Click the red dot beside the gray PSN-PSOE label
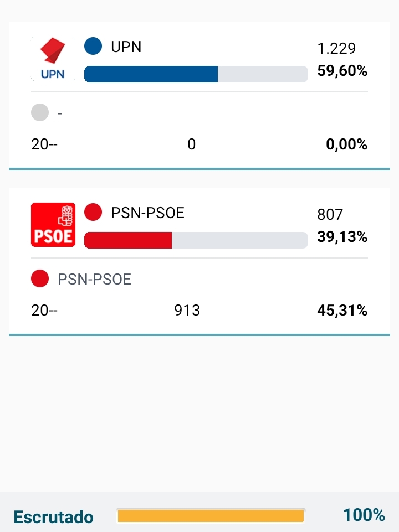Screen dimensions: 399x532 [x=40, y=279]
